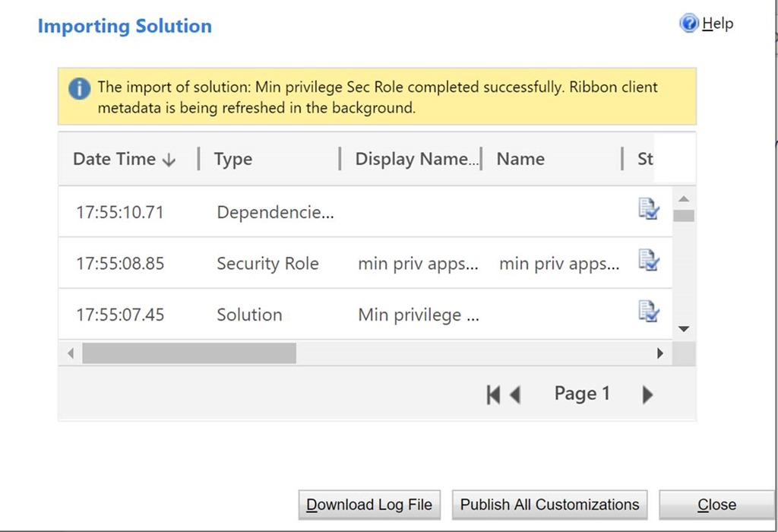This screenshot has width=778, height=532.
Task: Click Download Log File button
Action: tap(369, 505)
